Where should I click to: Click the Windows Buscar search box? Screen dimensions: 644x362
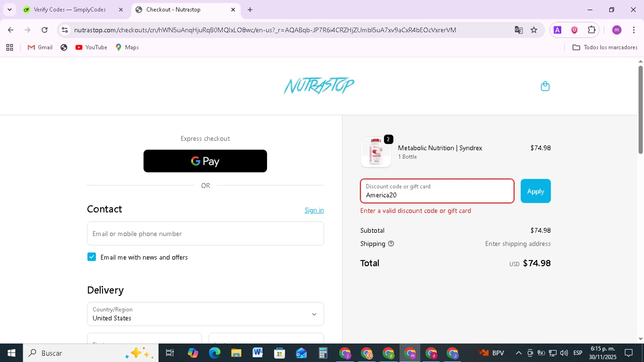tap(91, 353)
